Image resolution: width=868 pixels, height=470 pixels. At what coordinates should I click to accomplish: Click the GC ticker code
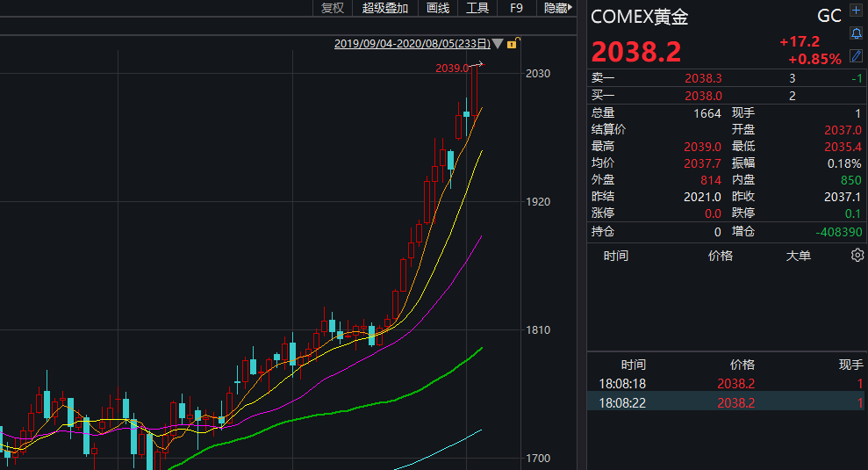[x=829, y=16]
